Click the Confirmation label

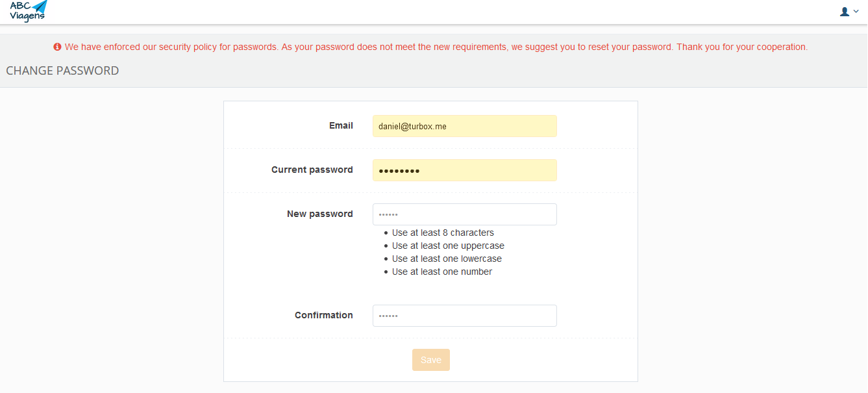pos(323,316)
